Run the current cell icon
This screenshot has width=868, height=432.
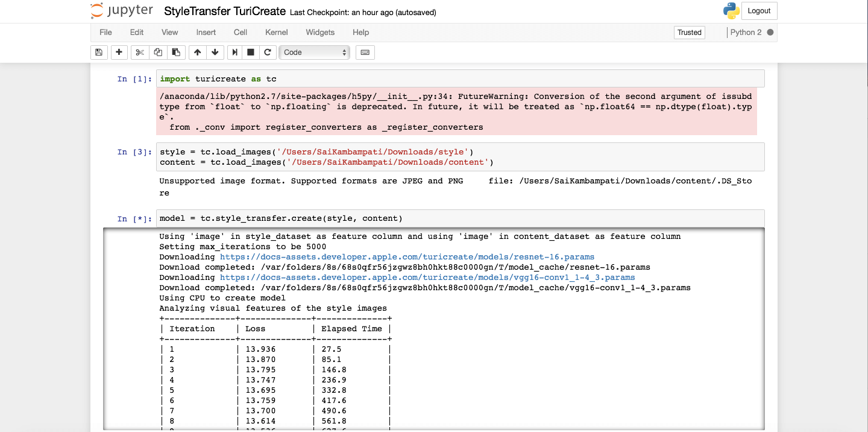[235, 52]
